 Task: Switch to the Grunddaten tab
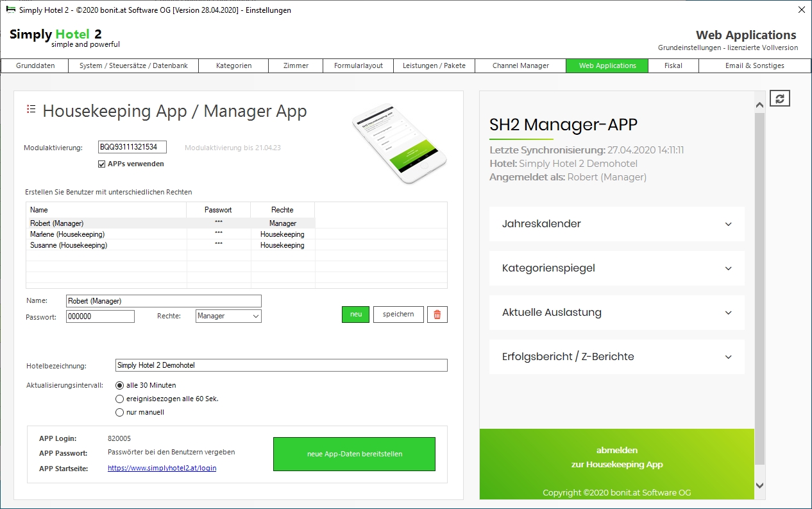pos(35,65)
